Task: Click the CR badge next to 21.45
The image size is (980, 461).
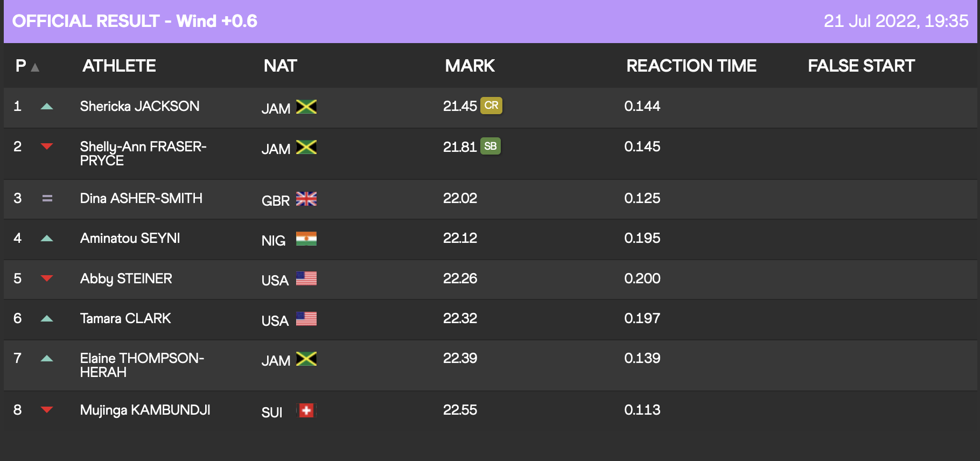Action: (491, 106)
